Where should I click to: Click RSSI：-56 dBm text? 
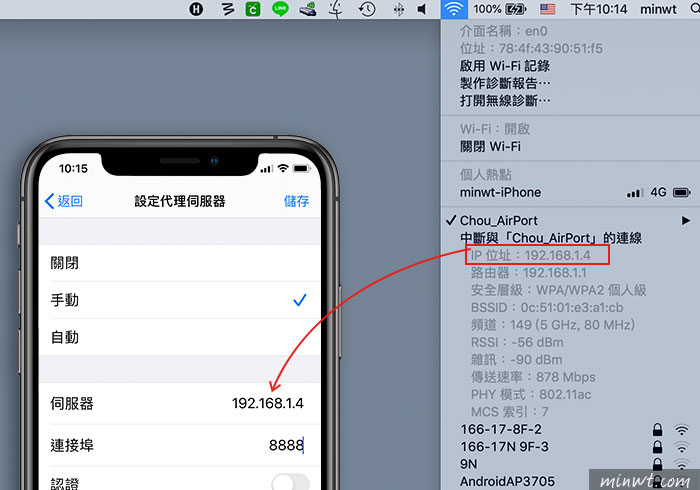(517, 342)
